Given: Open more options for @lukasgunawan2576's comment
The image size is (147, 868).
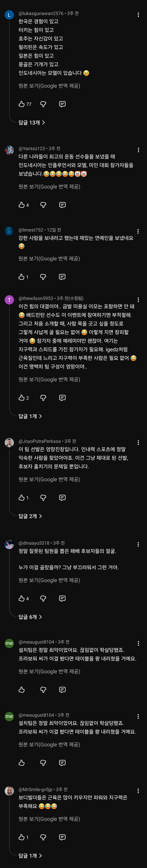Looking at the screenshot, I should (x=138, y=15).
